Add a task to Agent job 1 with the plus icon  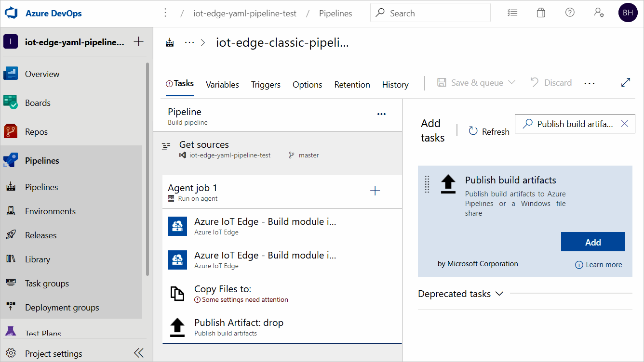375,191
